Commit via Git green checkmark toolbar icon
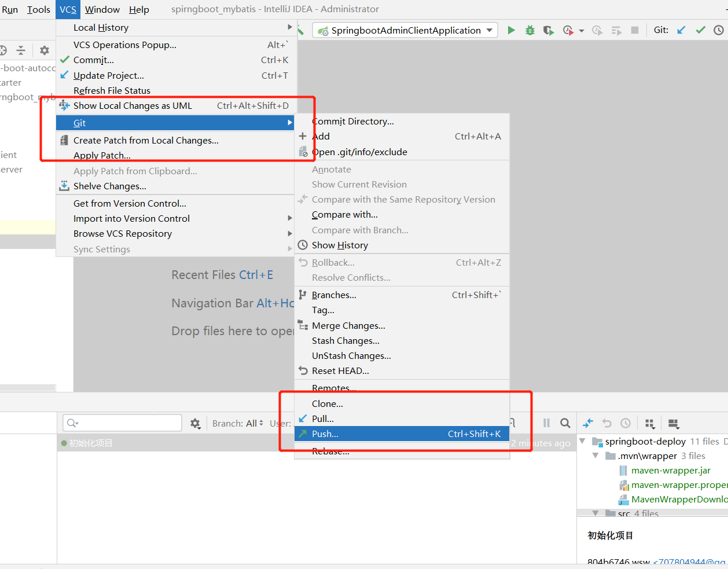The image size is (728, 569). [x=700, y=30]
